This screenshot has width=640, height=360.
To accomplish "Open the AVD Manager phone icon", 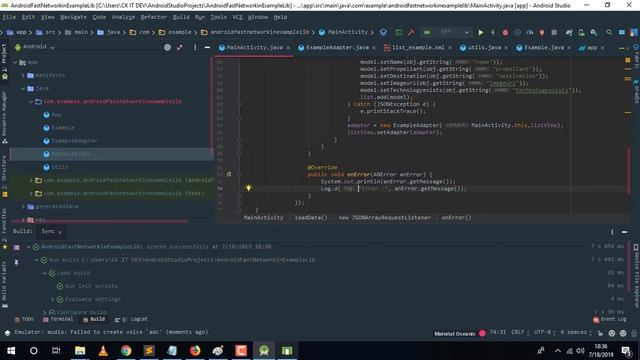I will click(x=581, y=32).
